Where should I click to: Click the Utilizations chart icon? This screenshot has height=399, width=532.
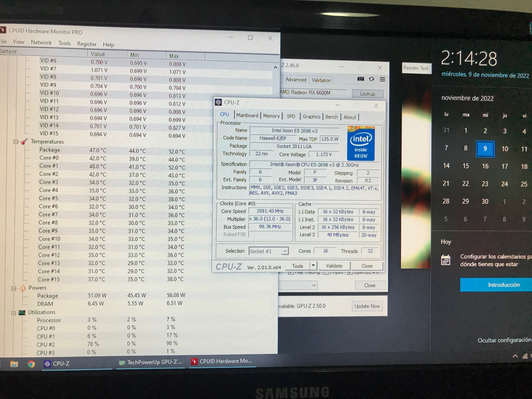(22, 312)
